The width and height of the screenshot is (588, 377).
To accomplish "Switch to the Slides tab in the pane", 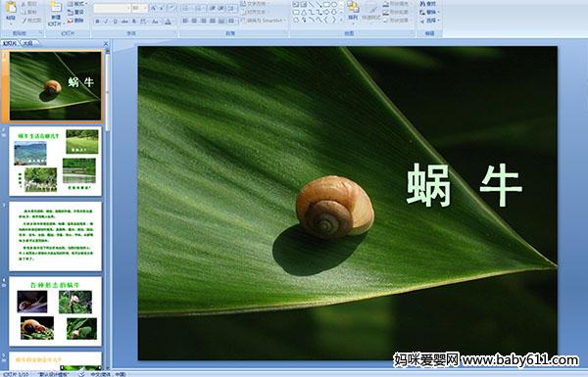I will click(10, 44).
